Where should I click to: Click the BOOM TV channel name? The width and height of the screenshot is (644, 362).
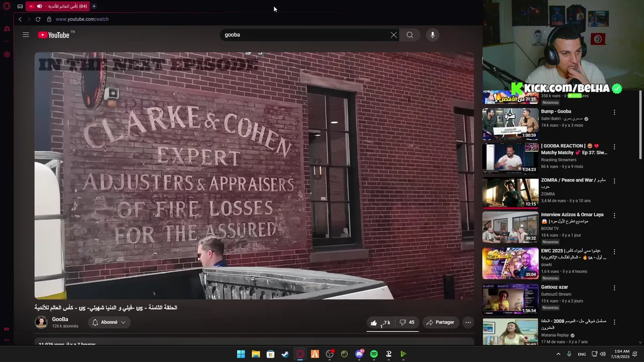coord(550,228)
